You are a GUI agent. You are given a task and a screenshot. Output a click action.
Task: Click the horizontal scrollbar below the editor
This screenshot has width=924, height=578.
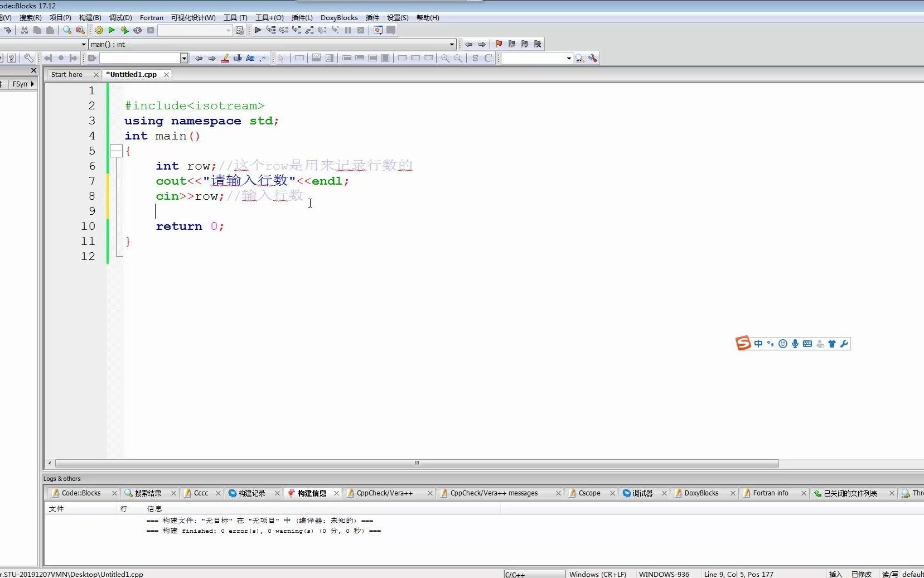point(416,463)
